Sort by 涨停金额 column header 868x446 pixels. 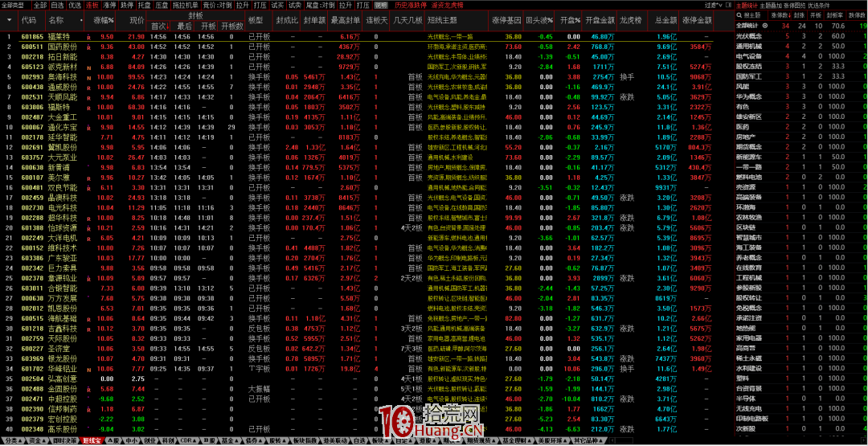[x=697, y=20]
